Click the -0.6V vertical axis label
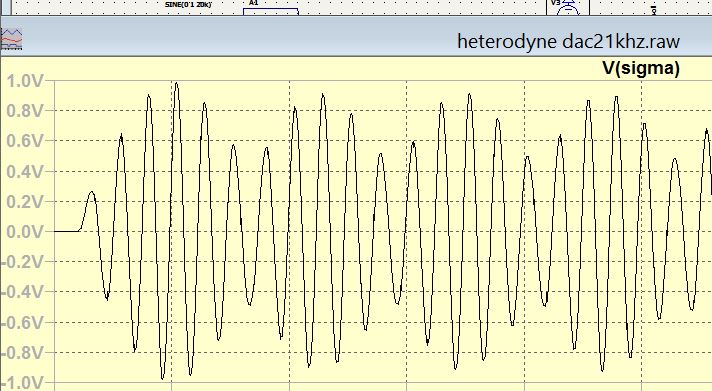Viewport: 712px width, 391px height. pos(22,323)
